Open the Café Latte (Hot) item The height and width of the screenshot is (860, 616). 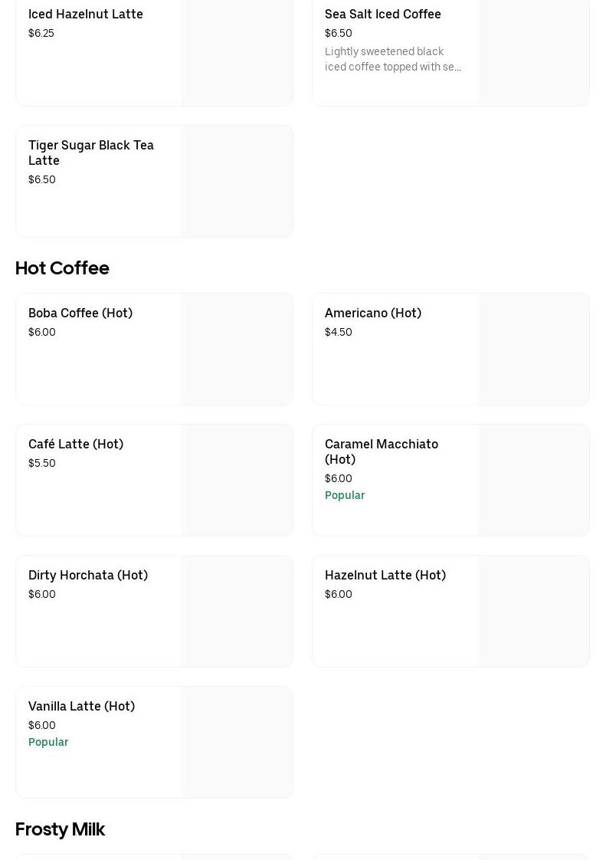coord(76,445)
